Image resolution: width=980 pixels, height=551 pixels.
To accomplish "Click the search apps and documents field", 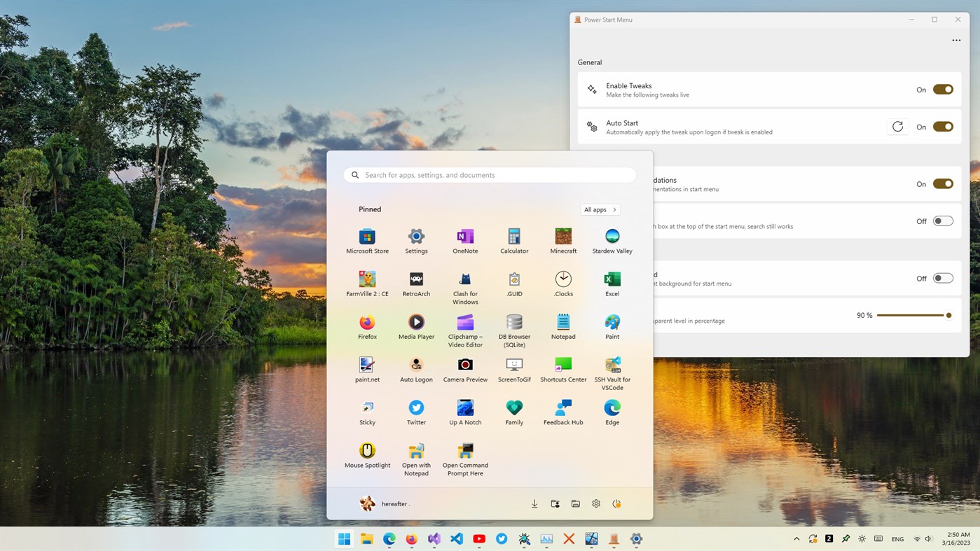I will pos(490,175).
